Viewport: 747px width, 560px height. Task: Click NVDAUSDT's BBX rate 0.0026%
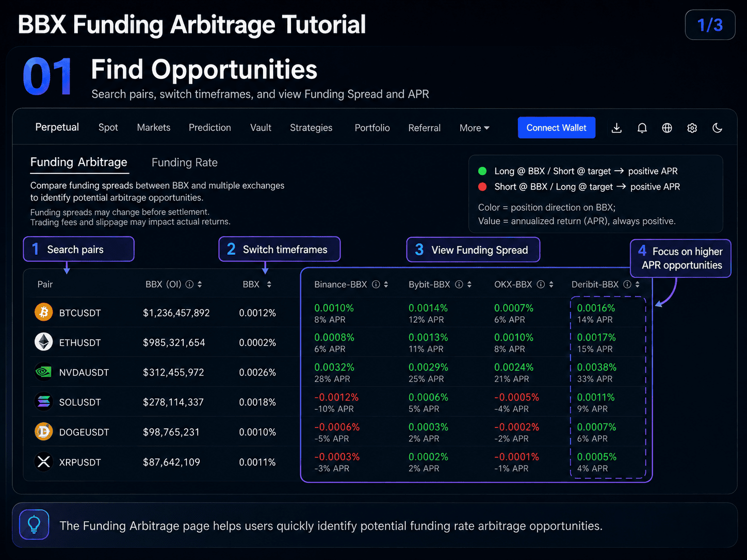tap(257, 373)
